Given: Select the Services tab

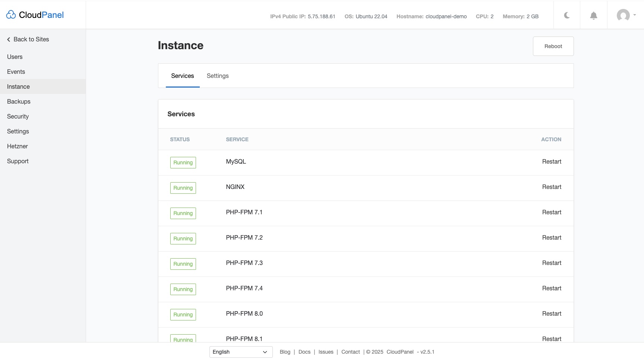Looking at the screenshot, I should (x=183, y=76).
